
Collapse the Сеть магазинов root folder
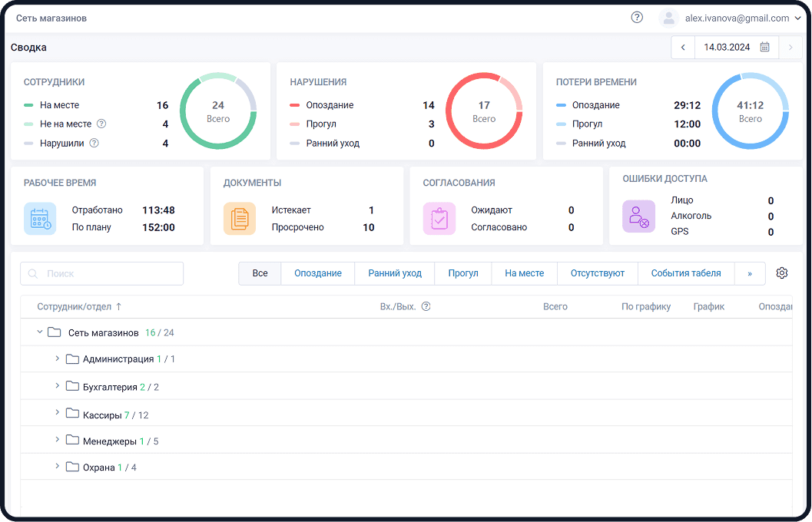click(40, 332)
